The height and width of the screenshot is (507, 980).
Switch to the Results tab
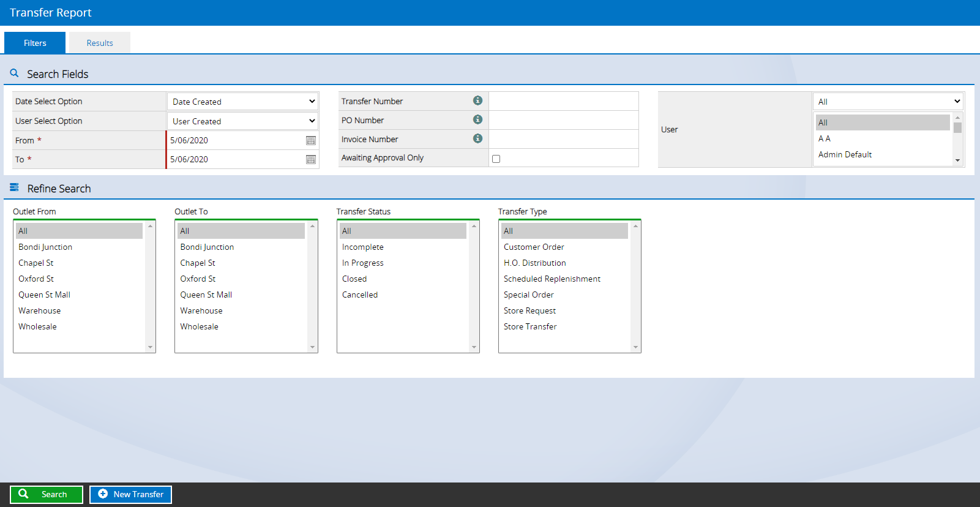pos(100,43)
